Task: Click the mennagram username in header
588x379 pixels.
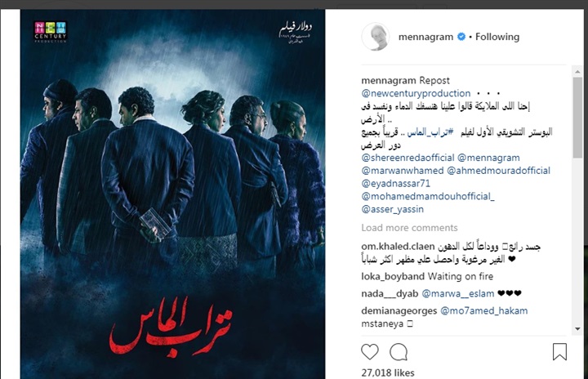Action: 425,37
